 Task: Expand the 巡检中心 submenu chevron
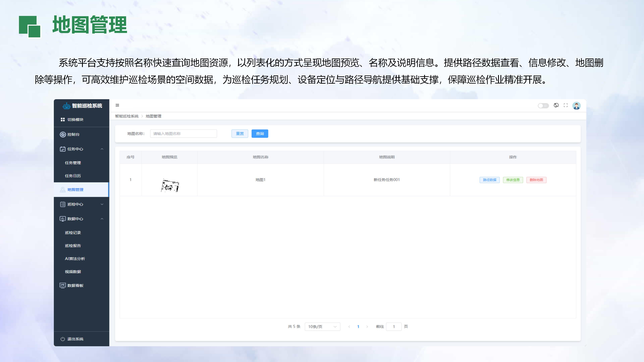tap(102, 204)
